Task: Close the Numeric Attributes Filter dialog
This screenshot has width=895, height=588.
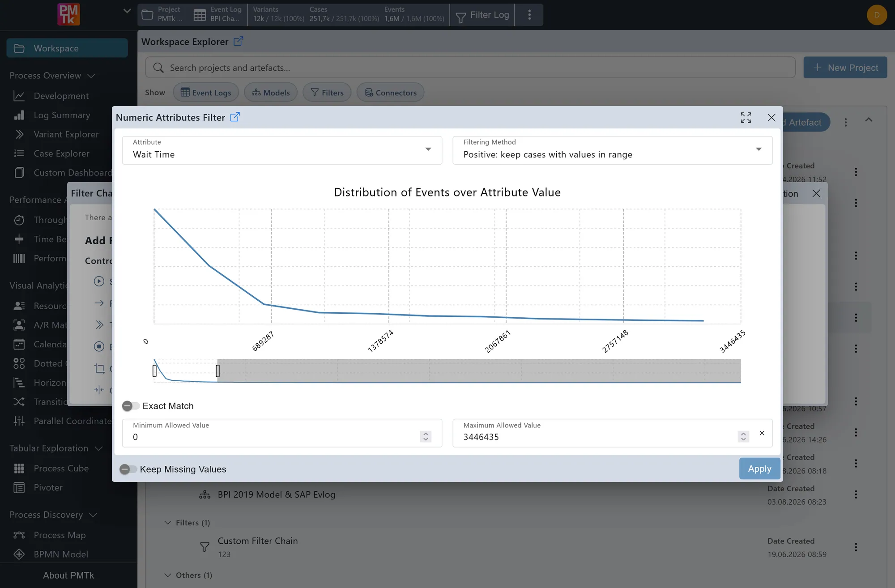Action: pyautogui.click(x=771, y=117)
